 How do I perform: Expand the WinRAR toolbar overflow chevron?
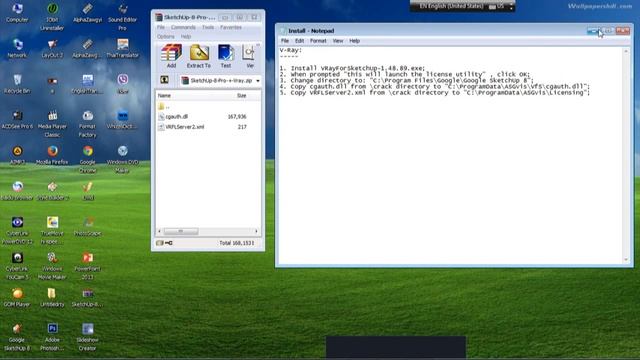[x=258, y=45]
